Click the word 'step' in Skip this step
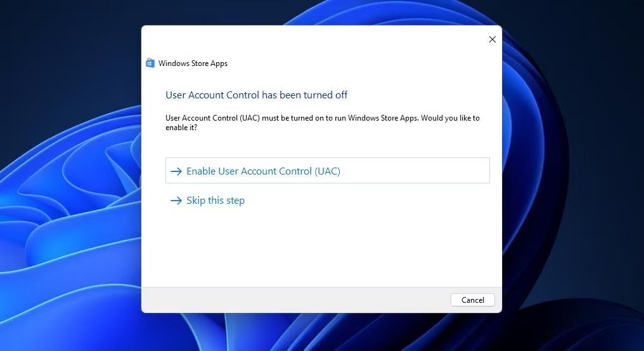The image size is (644, 351). pos(235,201)
